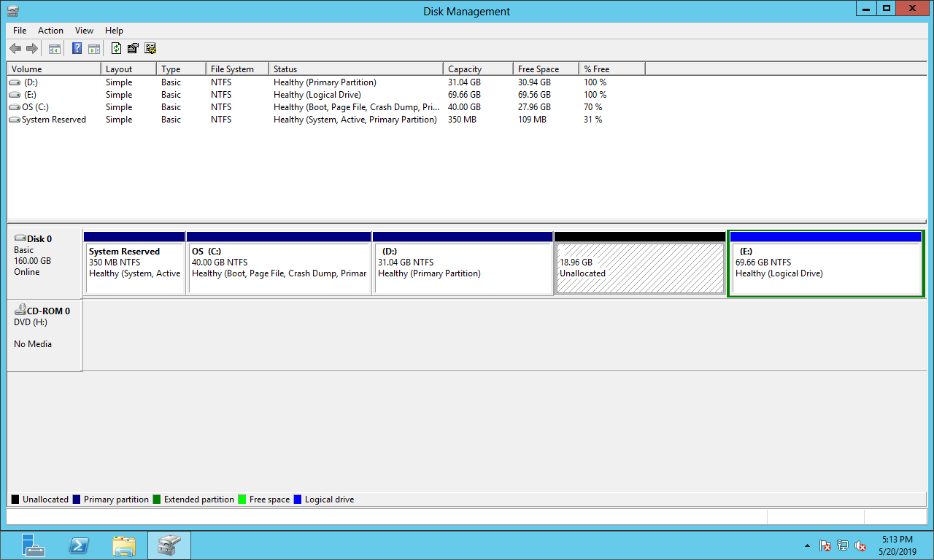Image resolution: width=934 pixels, height=560 pixels.
Task: Sort the volume list by Free Space column
Action: [545, 69]
